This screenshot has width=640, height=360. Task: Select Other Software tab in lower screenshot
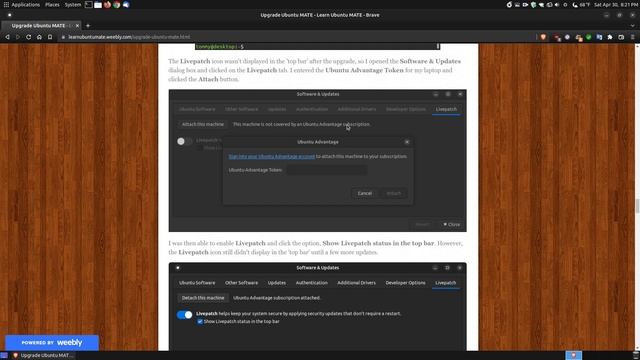(x=242, y=283)
